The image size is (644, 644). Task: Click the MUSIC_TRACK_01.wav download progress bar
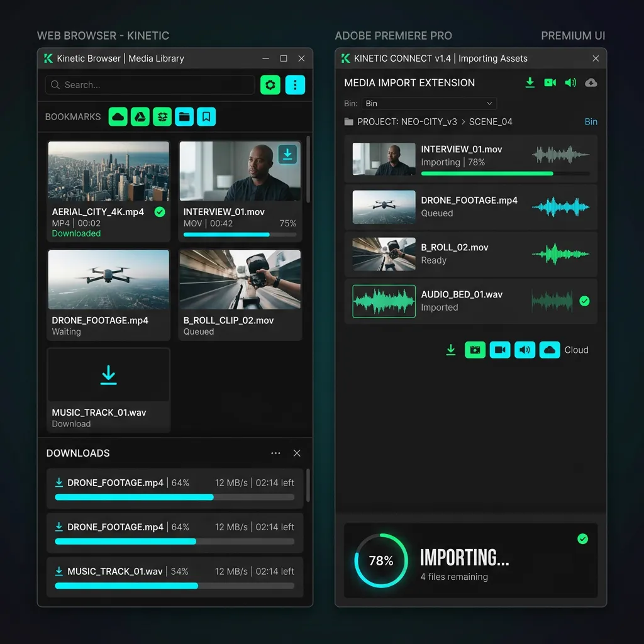(175, 586)
